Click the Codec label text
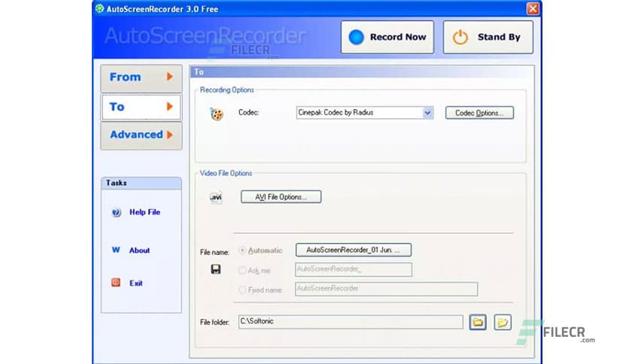 pyautogui.click(x=248, y=113)
